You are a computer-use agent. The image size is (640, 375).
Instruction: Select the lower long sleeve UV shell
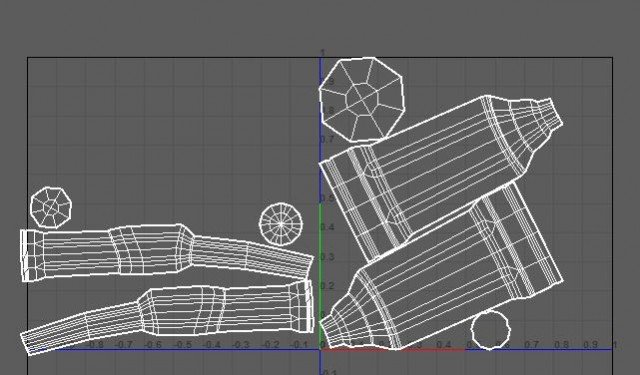click(x=167, y=317)
